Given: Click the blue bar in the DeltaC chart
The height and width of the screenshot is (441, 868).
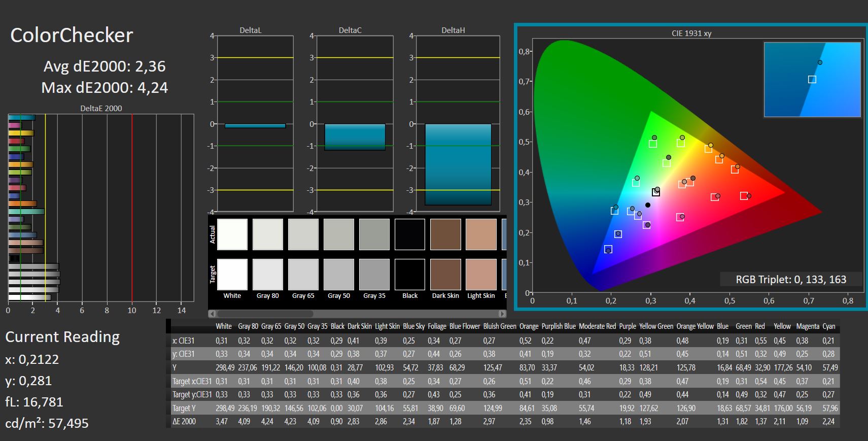Looking at the screenshot, I should [x=355, y=137].
